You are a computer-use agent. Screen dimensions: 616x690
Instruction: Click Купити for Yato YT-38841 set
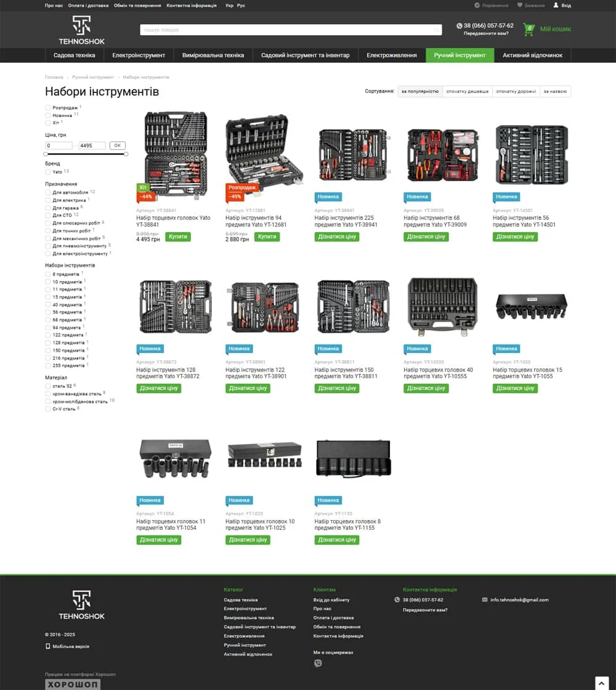(x=178, y=237)
